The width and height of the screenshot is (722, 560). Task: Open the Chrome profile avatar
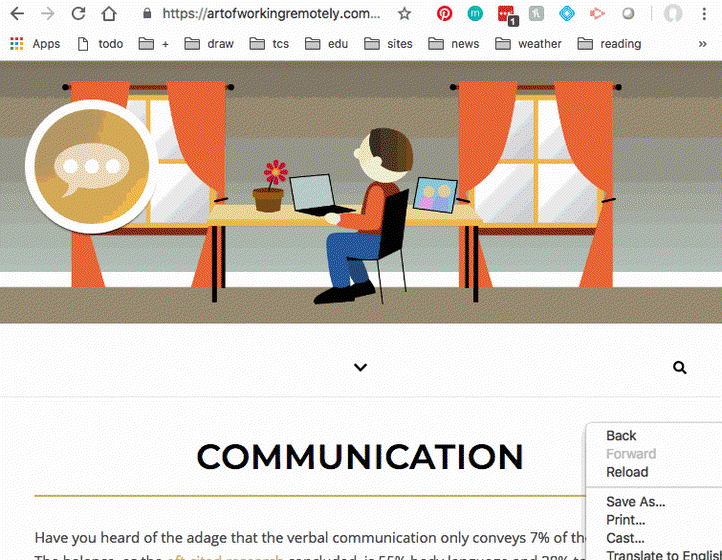[x=673, y=14]
